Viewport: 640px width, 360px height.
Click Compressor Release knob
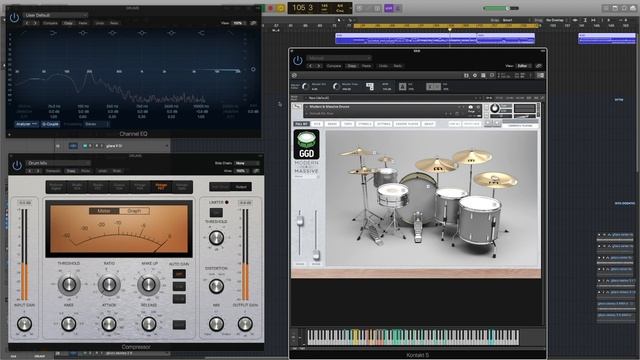pos(149,324)
